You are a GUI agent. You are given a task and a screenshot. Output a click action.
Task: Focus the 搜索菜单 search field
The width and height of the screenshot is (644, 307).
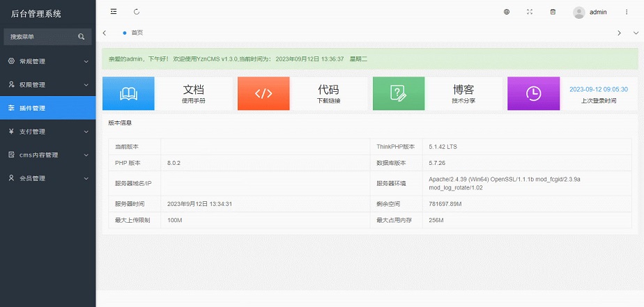pos(47,36)
